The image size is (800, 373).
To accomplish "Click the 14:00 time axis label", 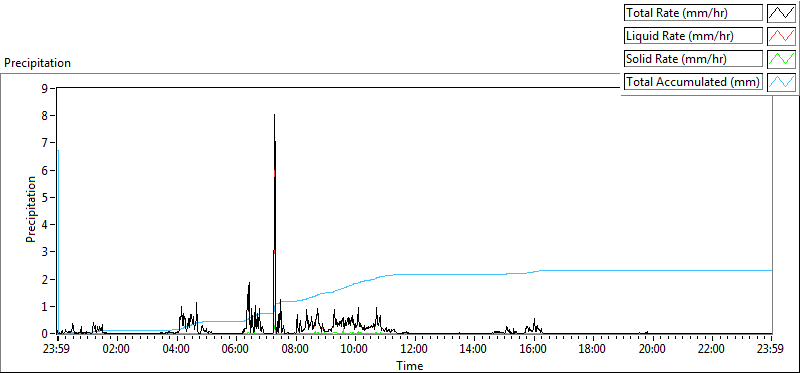I will tap(474, 350).
